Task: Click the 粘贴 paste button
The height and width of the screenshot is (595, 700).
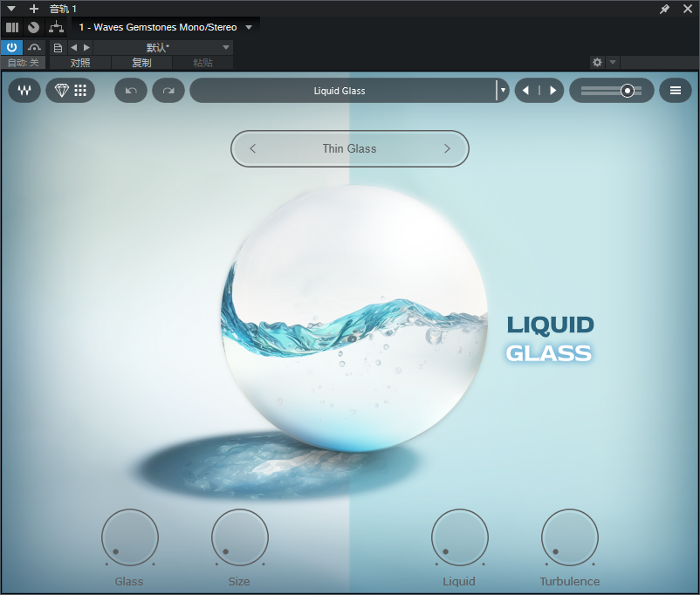Action: (202, 63)
